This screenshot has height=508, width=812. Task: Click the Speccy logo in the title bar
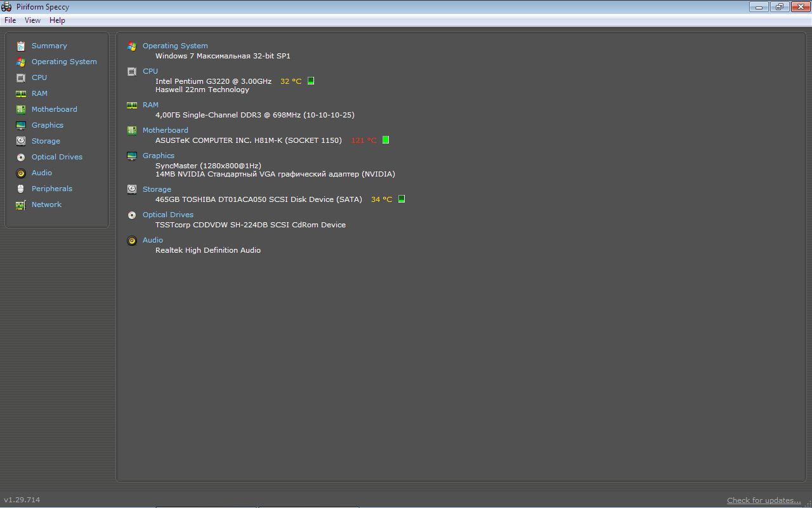click(x=6, y=6)
